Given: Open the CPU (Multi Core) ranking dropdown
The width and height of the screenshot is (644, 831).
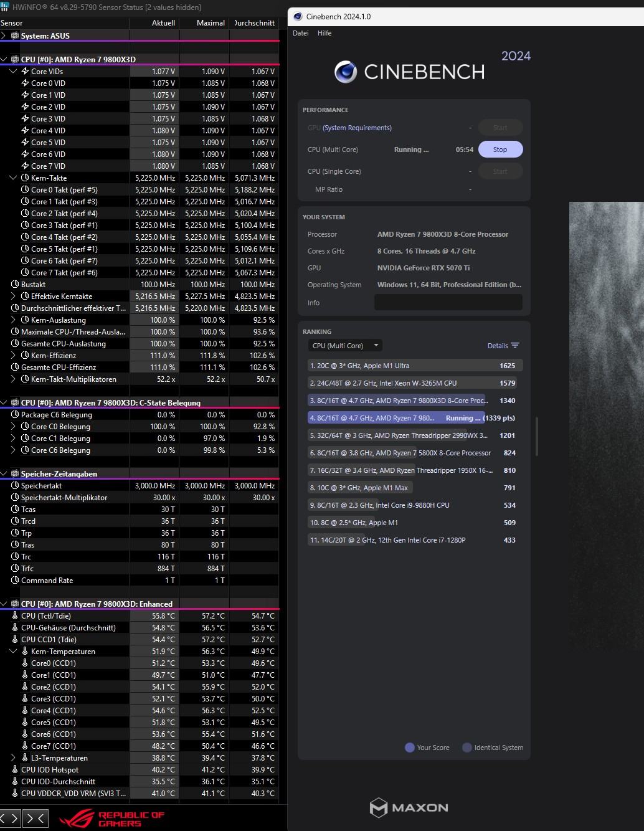Looking at the screenshot, I should click(345, 346).
